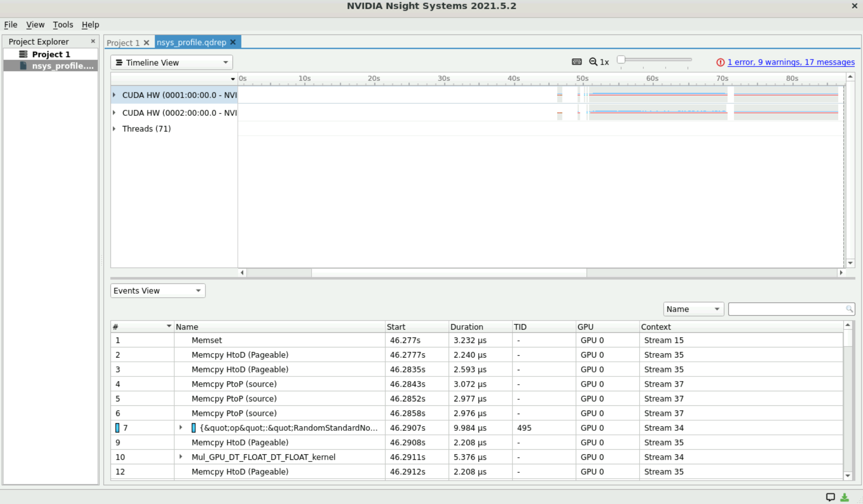This screenshot has width=863, height=504.
Task: Select the Memcpy HtoD row starting 46.2777s
Action: (477, 355)
